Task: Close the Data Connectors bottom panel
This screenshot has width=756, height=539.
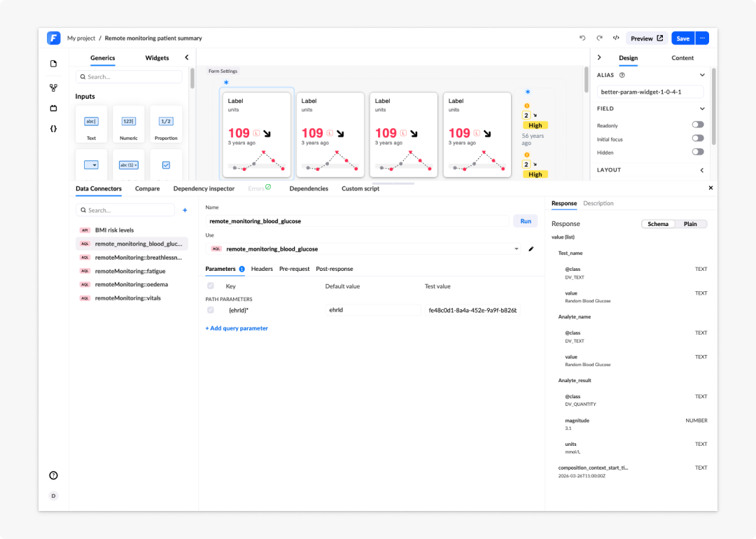Action: pos(710,188)
